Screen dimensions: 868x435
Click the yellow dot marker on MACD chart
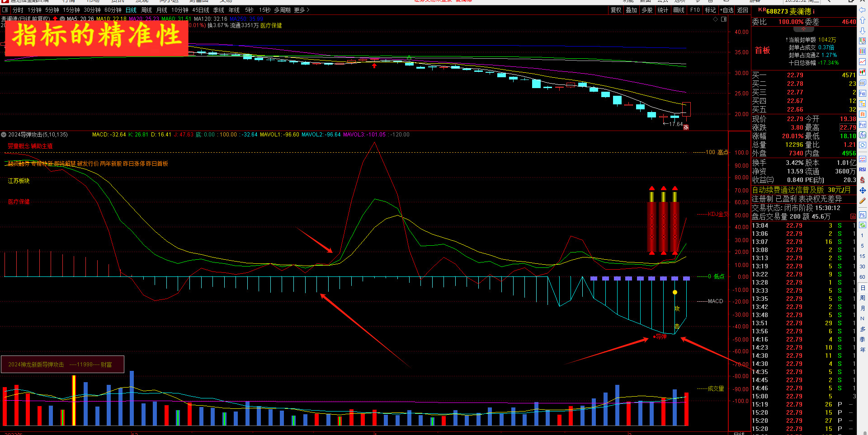point(675,292)
